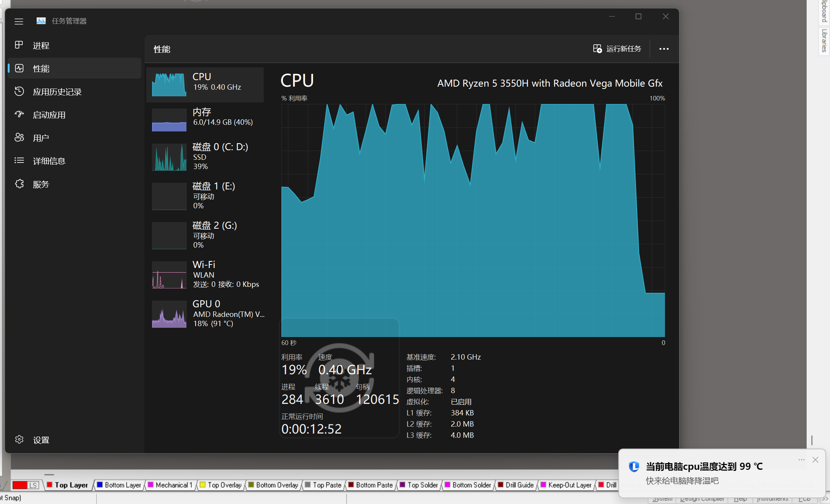Click the 基准速度 2.10 GHz value

tap(466, 357)
